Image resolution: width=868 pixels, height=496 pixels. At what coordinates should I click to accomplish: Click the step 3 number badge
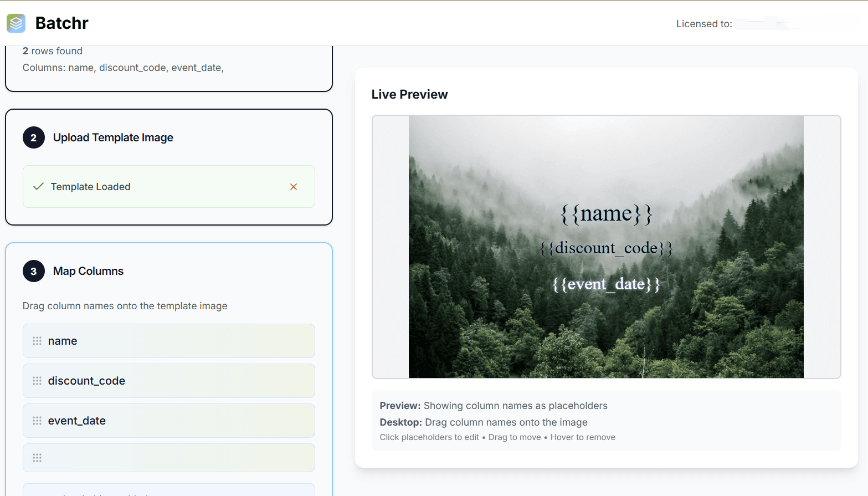pyautogui.click(x=34, y=272)
